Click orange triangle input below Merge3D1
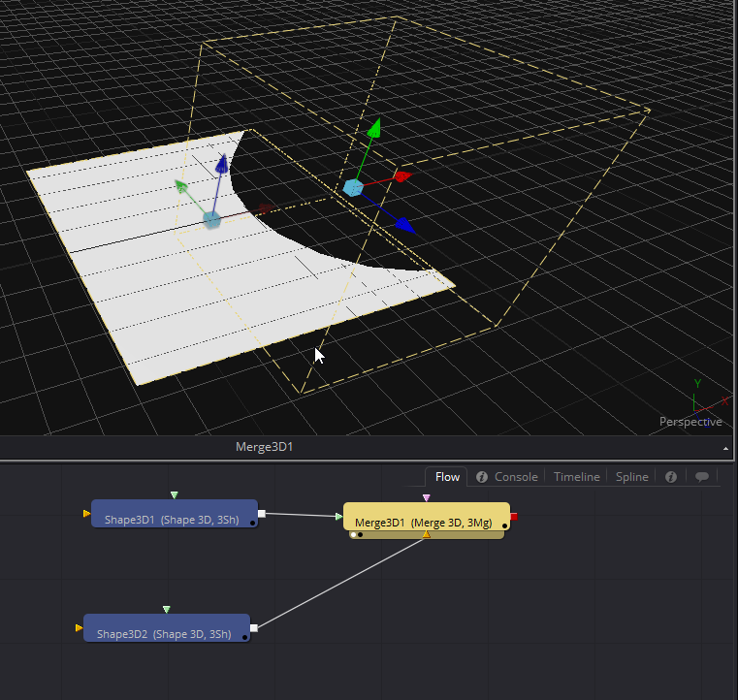Image resolution: width=738 pixels, height=700 pixels. pos(426,534)
